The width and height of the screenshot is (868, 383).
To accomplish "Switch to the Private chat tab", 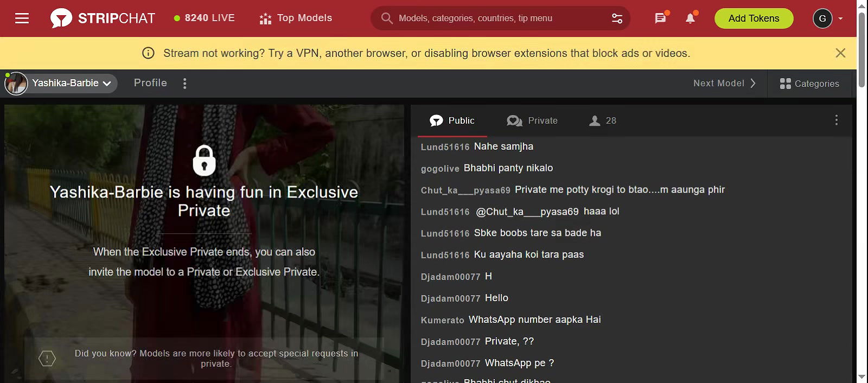I will coord(532,120).
